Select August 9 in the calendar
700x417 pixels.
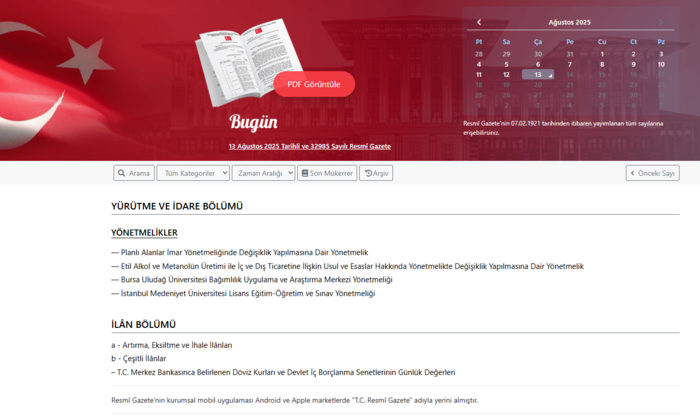click(633, 64)
